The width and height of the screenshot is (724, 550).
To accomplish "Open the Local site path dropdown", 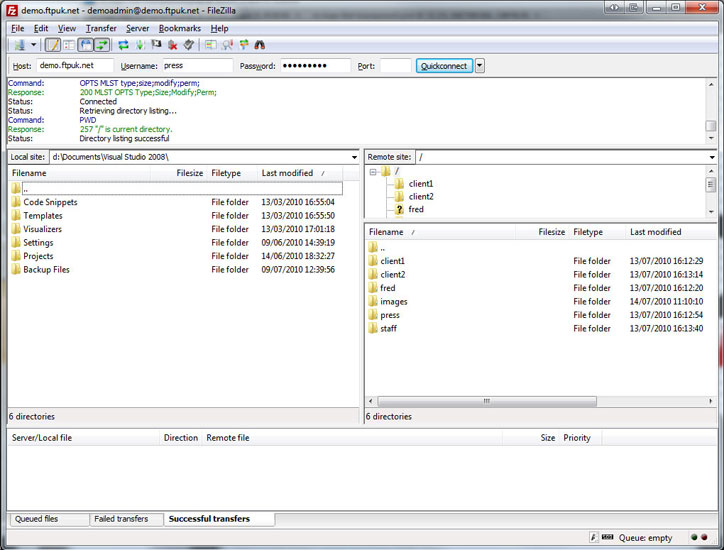I will click(x=354, y=157).
